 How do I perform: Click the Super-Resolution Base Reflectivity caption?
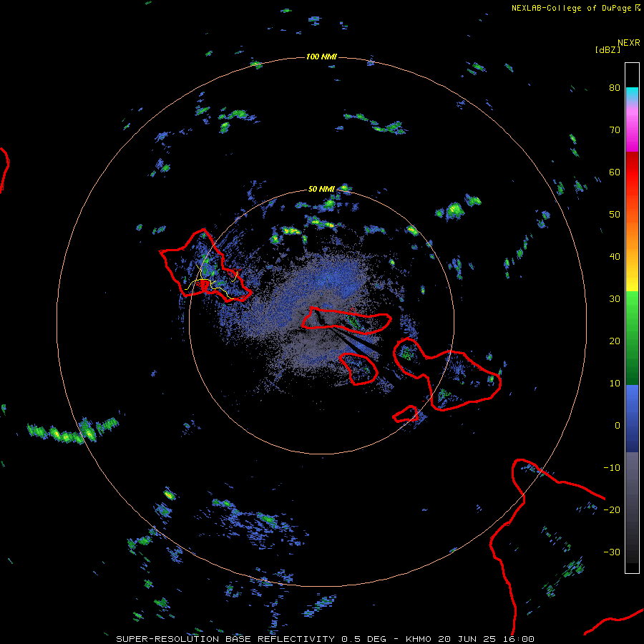point(325,639)
